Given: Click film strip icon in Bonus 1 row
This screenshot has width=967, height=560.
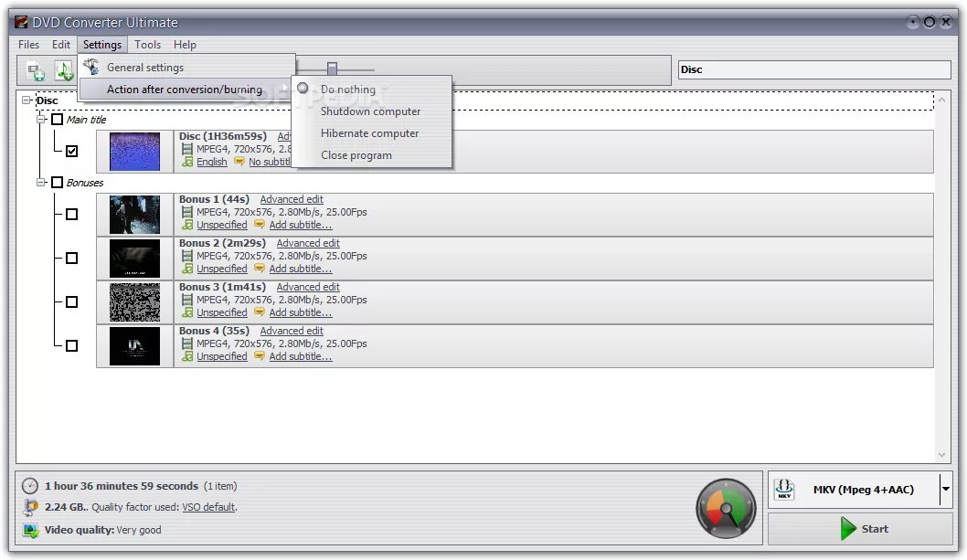Looking at the screenshot, I should click(x=186, y=212).
